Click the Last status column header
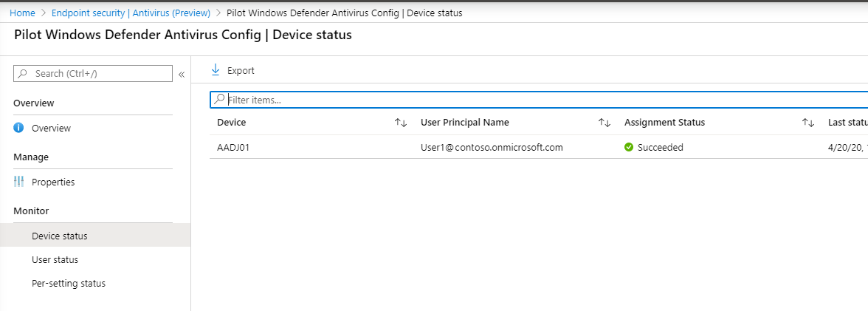The height and width of the screenshot is (311, 868). [847, 123]
